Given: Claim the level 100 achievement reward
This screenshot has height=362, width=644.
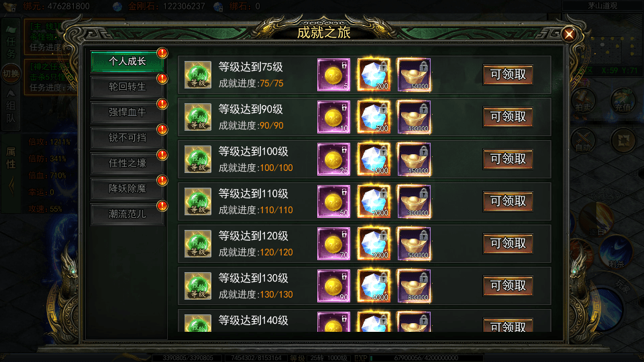Looking at the screenshot, I should (508, 160).
